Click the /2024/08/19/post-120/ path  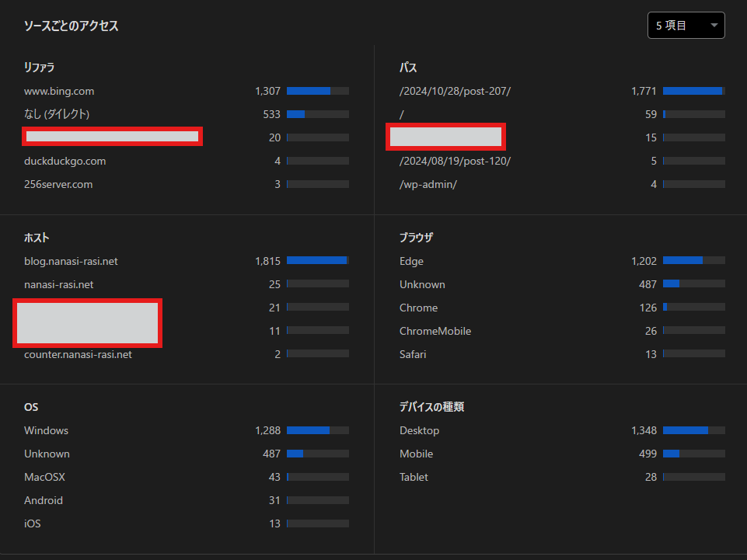tap(455, 162)
